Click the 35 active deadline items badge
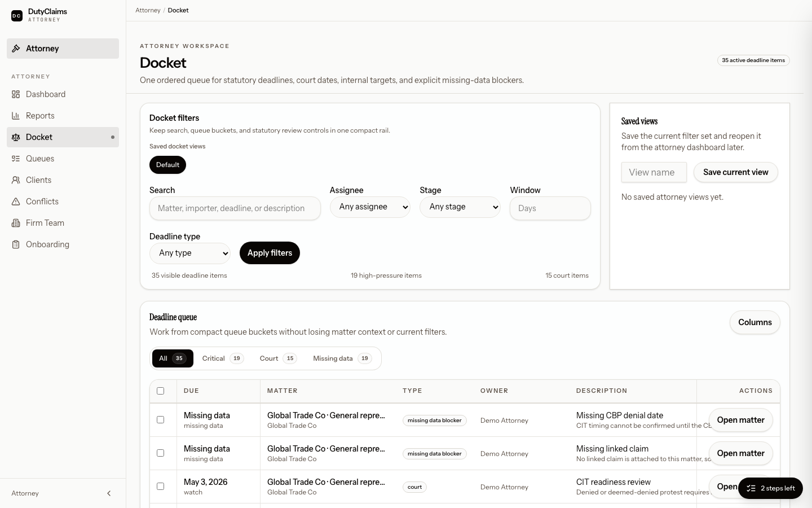Viewport: 812px width, 508px height. 753,60
